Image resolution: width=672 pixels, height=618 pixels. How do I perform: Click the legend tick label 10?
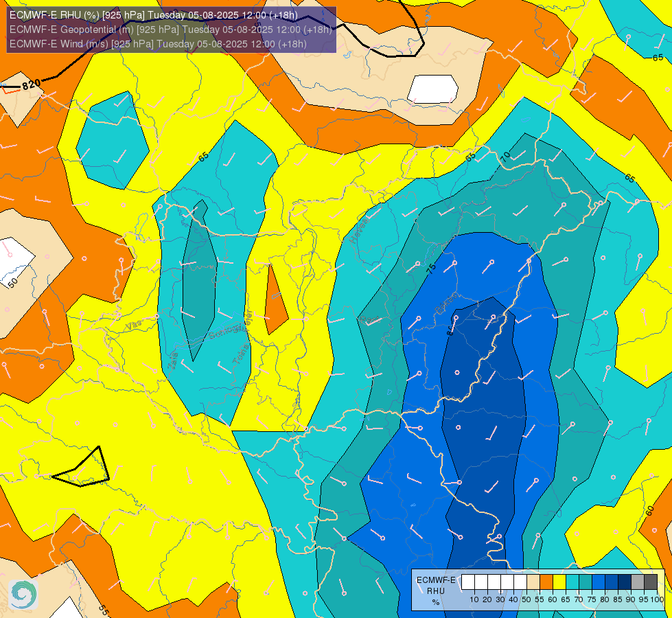click(474, 599)
